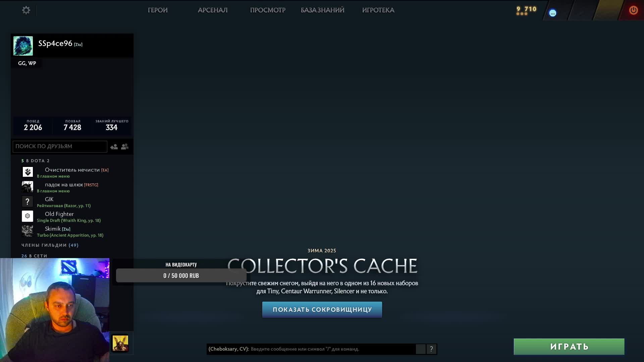The width and height of the screenshot is (644, 362).
Task: Click the chat help question mark button
Action: 431,349
